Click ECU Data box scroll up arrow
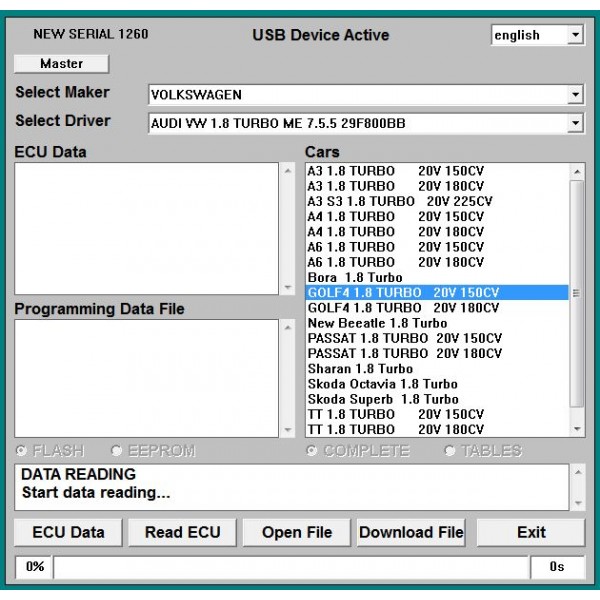The width and height of the screenshot is (600, 600). [288, 171]
